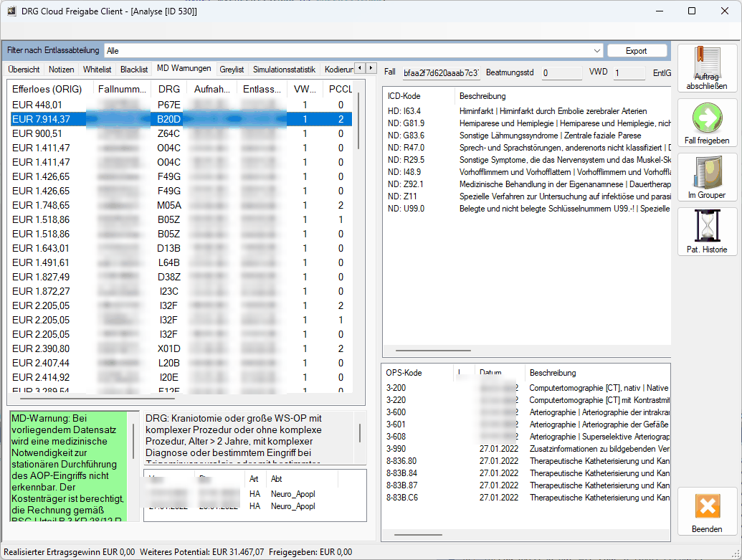Open the Whitelist tab
Viewport: 742px width, 560px height.
(x=97, y=70)
